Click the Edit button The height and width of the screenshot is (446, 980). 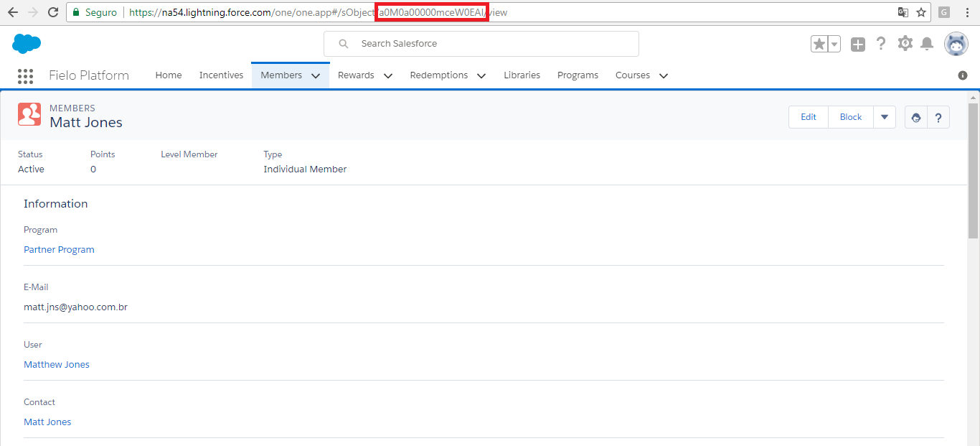click(x=809, y=117)
